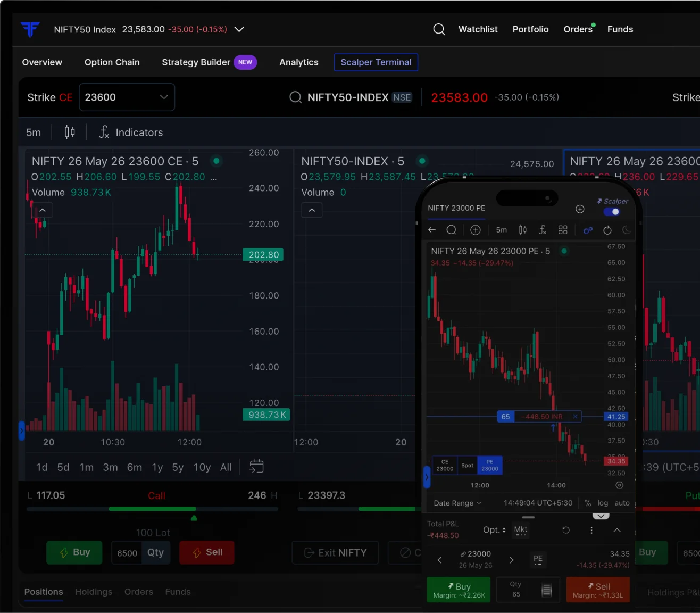
Task: Expand the NIFTY50 Index chevron in header
Action: (x=239, y=29)
